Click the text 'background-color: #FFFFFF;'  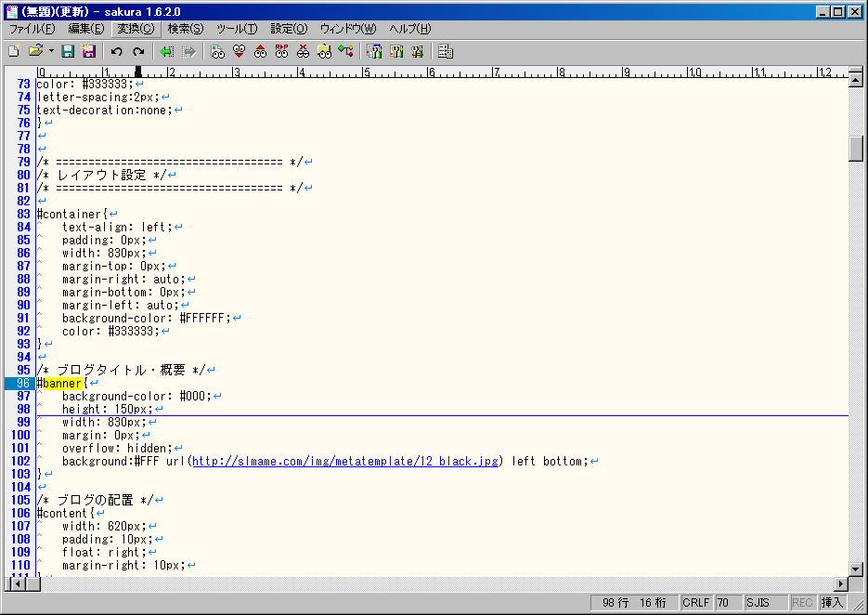pyautogui.click(x=147, y=318)
